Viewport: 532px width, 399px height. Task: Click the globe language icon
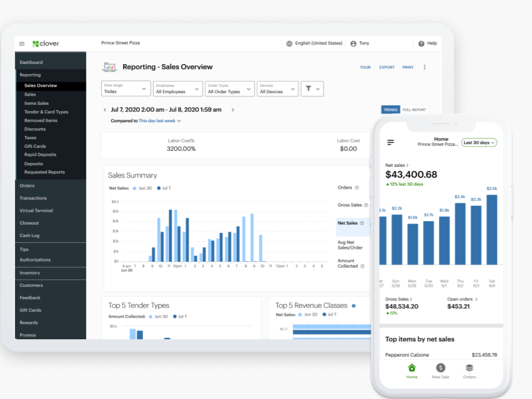[x=289, y=43]
